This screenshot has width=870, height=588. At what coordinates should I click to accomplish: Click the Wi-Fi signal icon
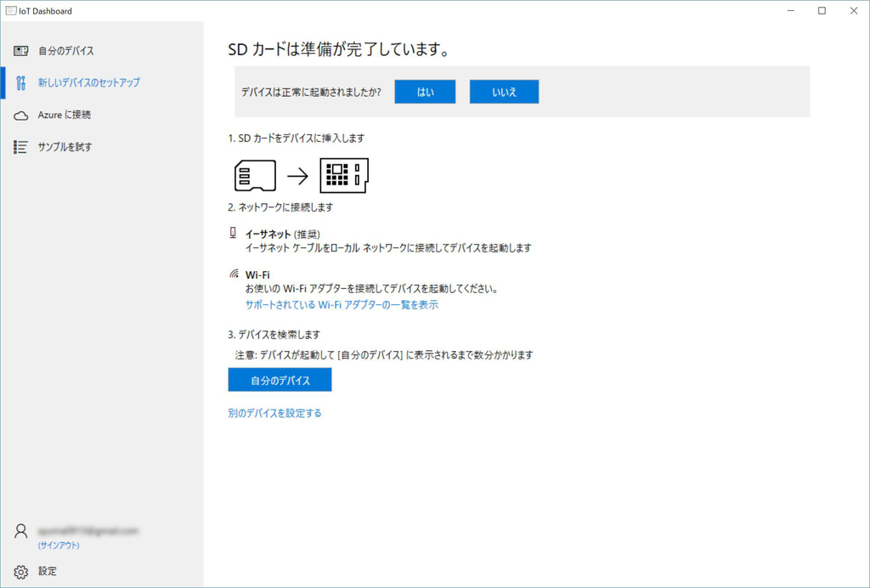234,274
